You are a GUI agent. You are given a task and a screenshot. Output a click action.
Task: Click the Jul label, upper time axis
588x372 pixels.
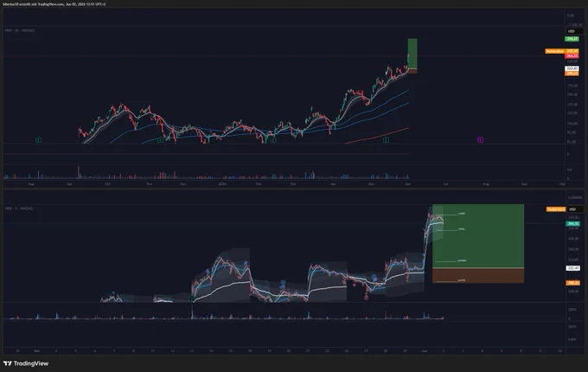coord(446,184)
